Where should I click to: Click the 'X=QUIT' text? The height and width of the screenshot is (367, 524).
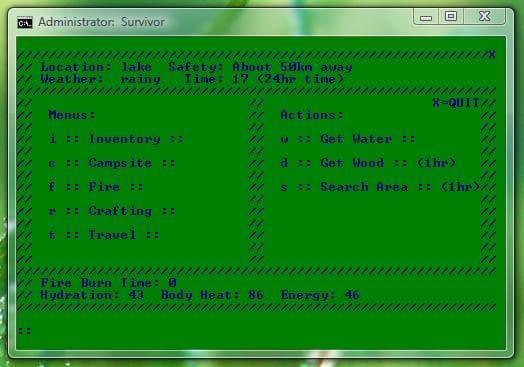coord(456,103)
